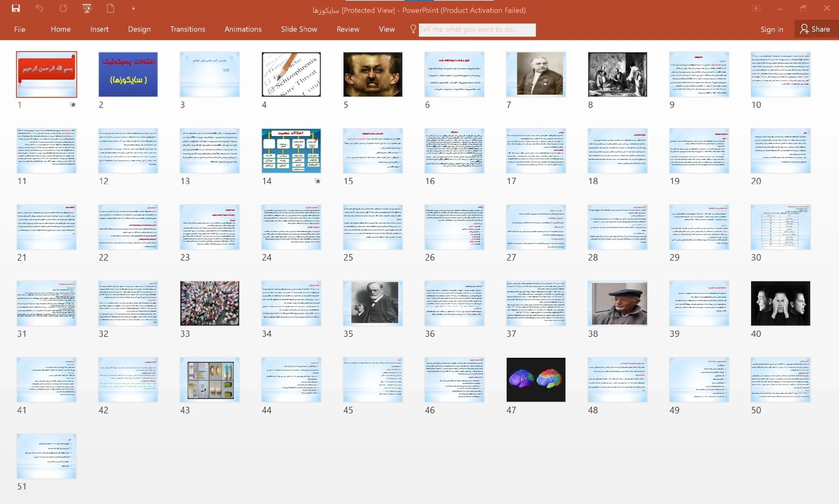Screen dimensions: 839x504
Task: Click the Share person icon
Action: coord(804,29)
